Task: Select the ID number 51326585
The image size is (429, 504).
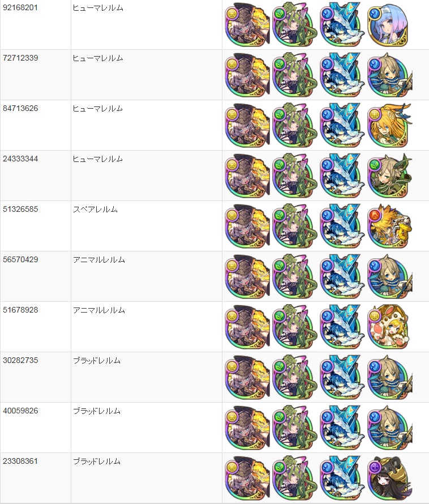Action: [20, 209]
